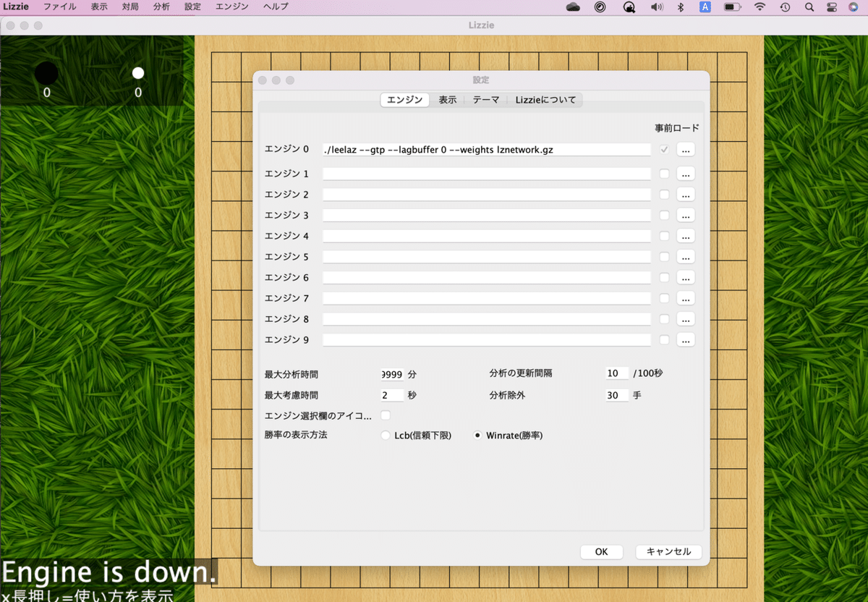868x602 pixels.
Task: Switch to the テーマ tab
Action: pyautogui.click(x=486, y=100)
